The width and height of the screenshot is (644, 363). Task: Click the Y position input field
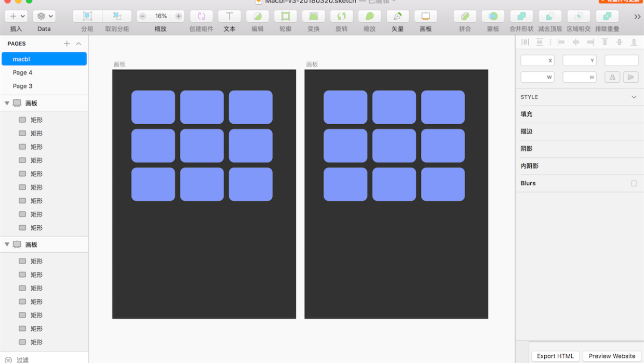(x=580, y=60)
